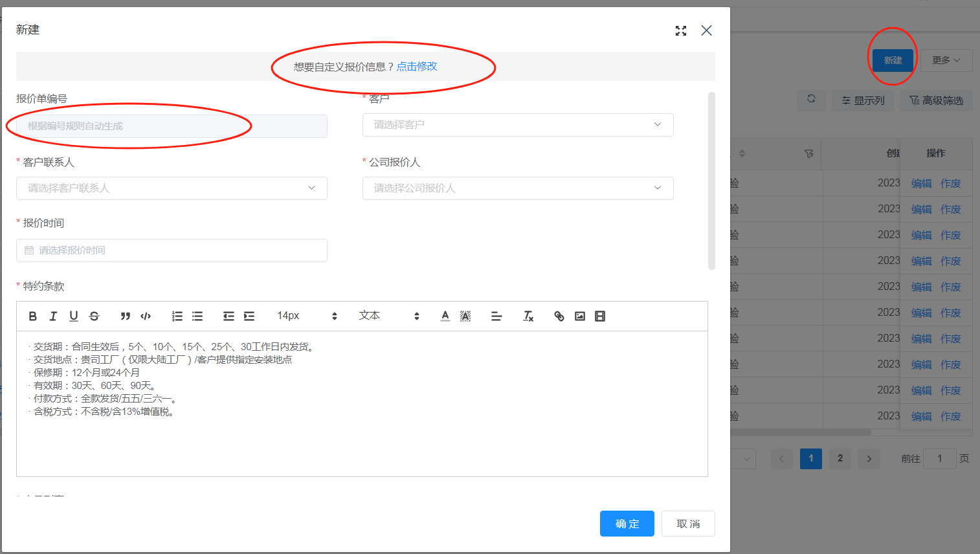Viewport: 980px width, 554px height.
Task: Insert a blockquote in the editor
Action: coord(125,316)
